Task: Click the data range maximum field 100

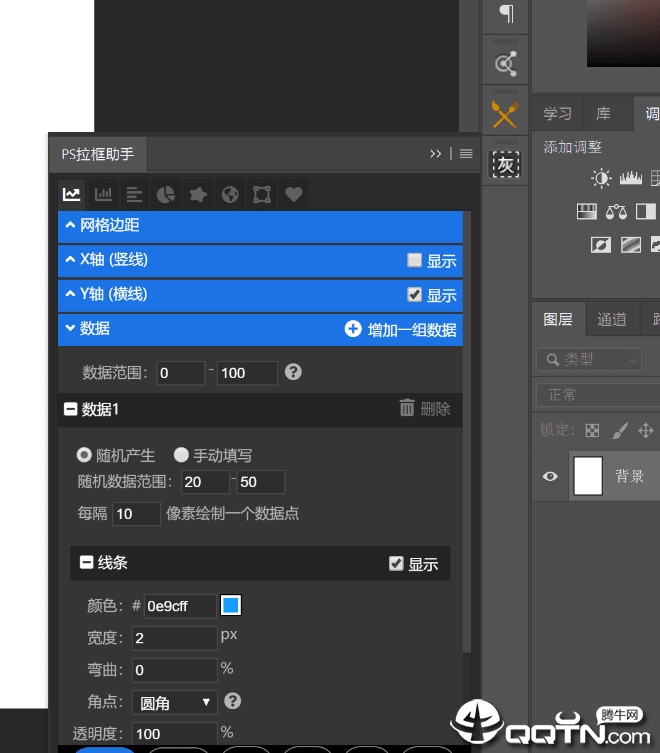Action: 247,373
